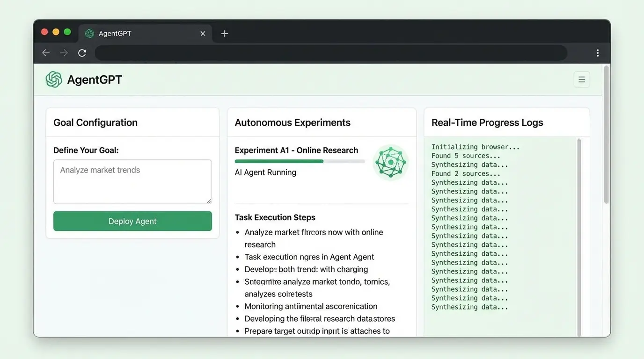Select the Task Execution Steps heading
The width and height of the screenshot is (644, 359).
click(x=275, y=217)
